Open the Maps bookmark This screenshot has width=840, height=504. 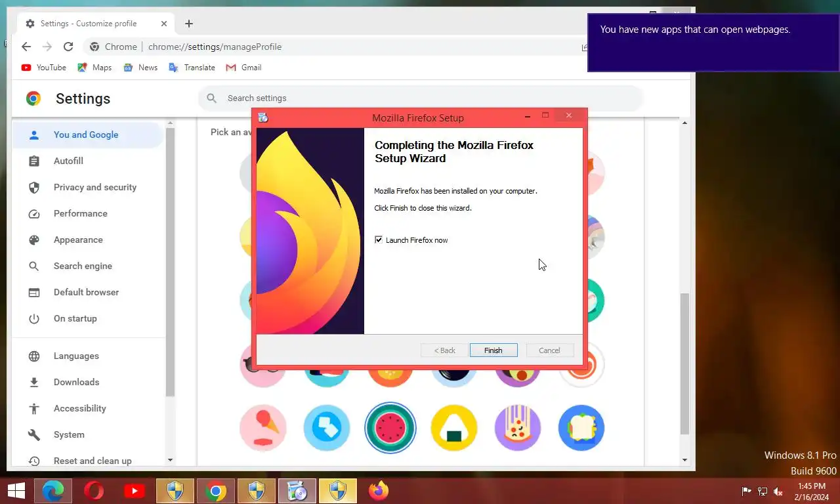tap(94, 68)
